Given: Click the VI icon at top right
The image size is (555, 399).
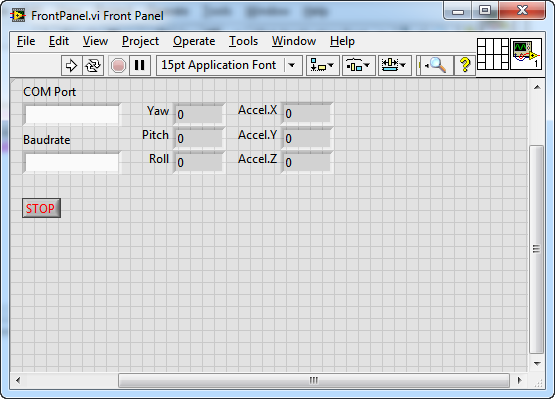Looking at the screenshot, I should click(526, 54).
